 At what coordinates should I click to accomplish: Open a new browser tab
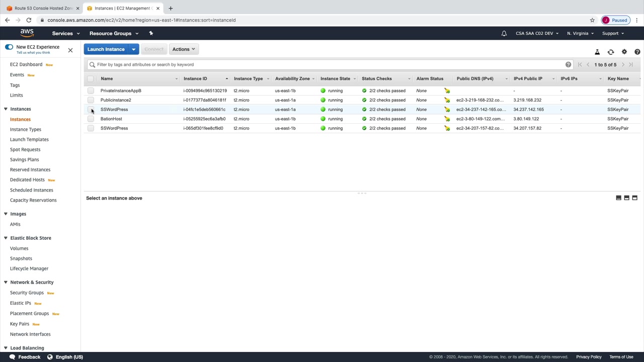point(171,8)
